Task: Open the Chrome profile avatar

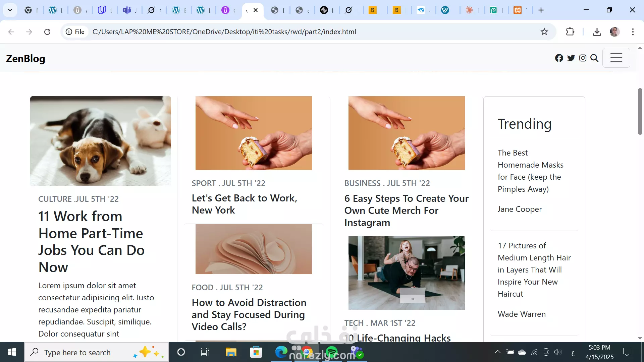Action: (x=614, y=32)
